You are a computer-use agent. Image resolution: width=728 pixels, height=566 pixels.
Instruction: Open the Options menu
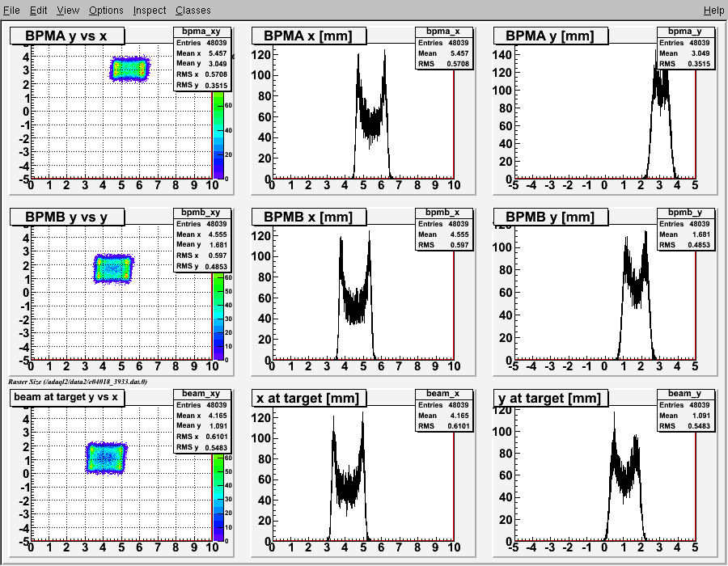(x=106, y=11)
